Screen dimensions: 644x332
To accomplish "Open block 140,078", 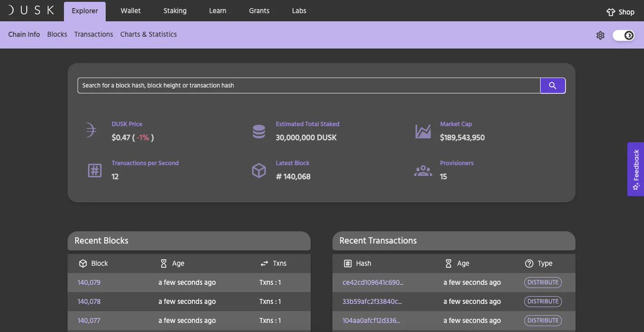I will 89,301.
